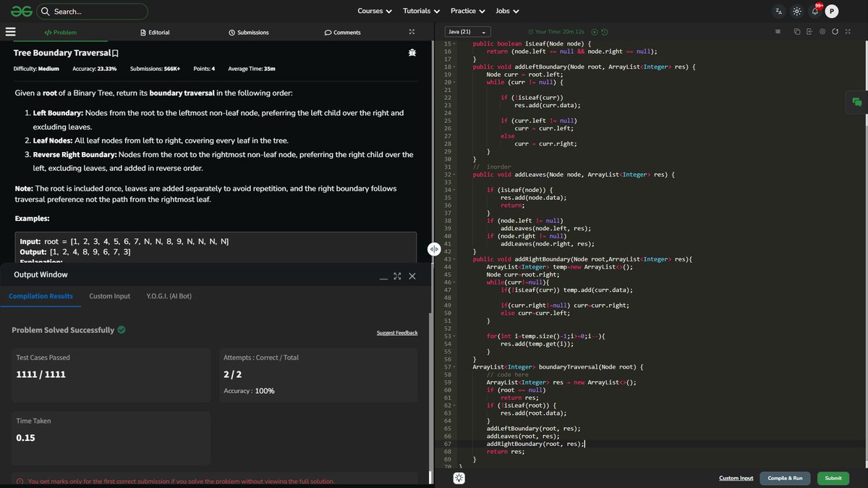Open the Y.O.G.I. (AI Bot) tab

point(169,296)
